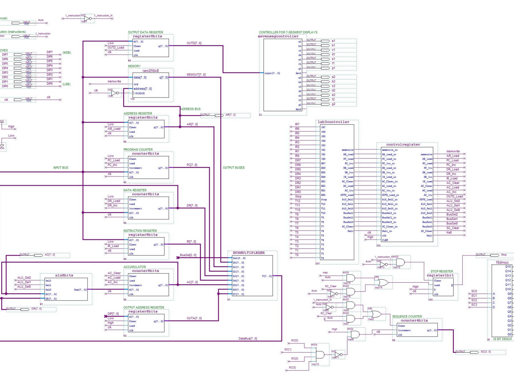Select the MEMORY ram256x8 block
514x376 pixels.
click(151, 85)
